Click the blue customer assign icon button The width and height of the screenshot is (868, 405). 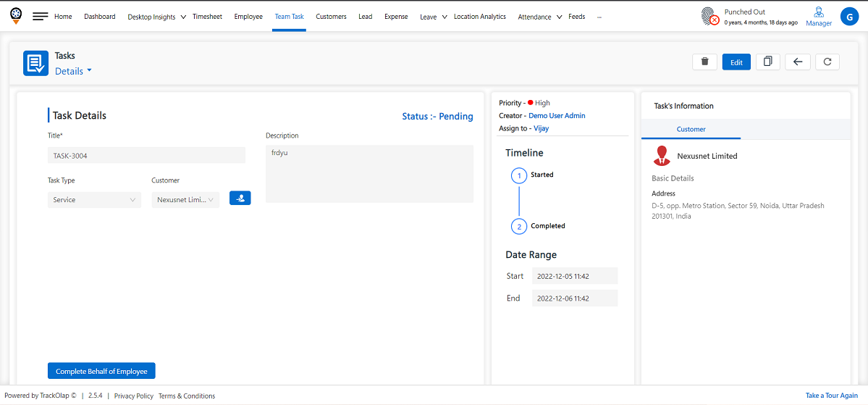pos(240,198)
